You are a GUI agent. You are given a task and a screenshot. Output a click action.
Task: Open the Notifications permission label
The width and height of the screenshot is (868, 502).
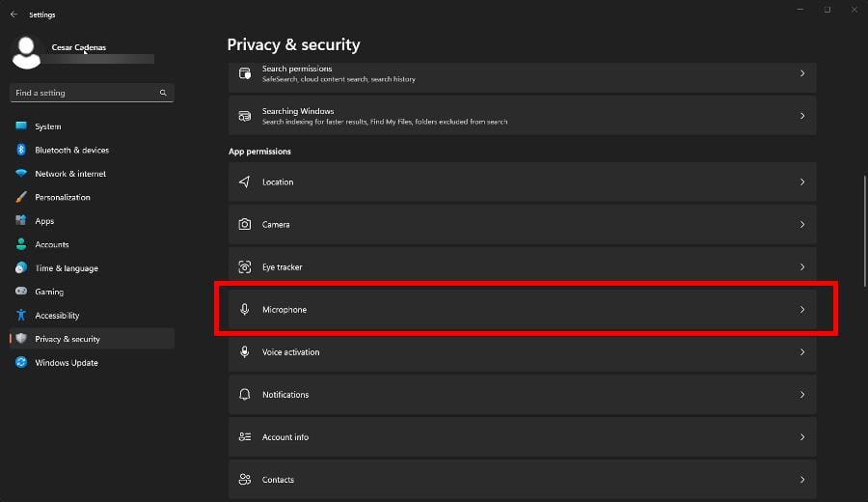click(x=285, y=395)
